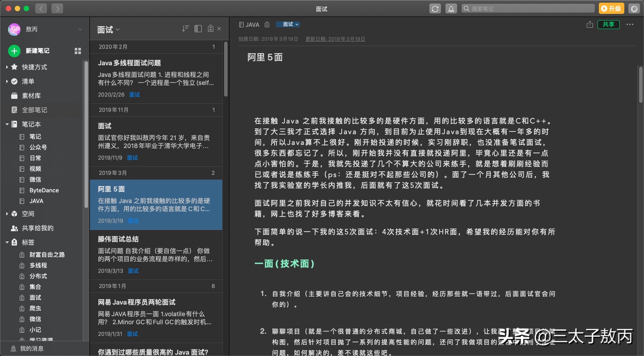Click the emoji/sticker icon in the top-right toolbar

click(x=634, y=8)
